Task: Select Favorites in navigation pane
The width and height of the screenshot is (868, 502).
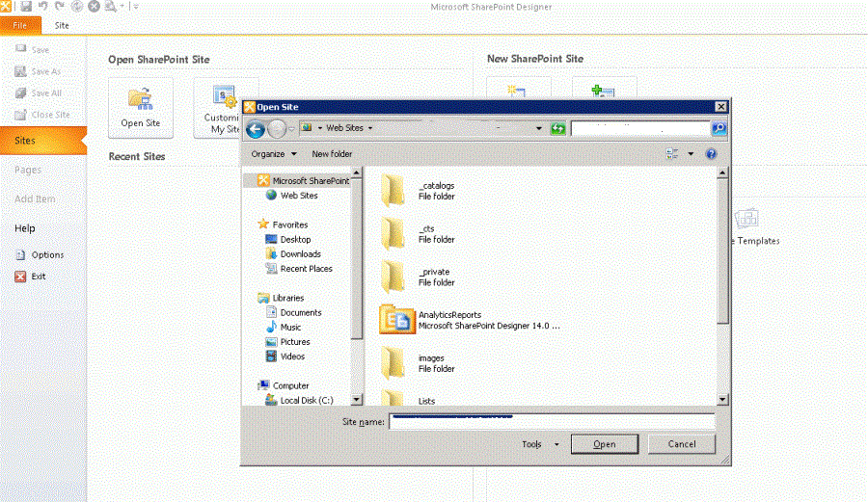Action: pos(283,225)
